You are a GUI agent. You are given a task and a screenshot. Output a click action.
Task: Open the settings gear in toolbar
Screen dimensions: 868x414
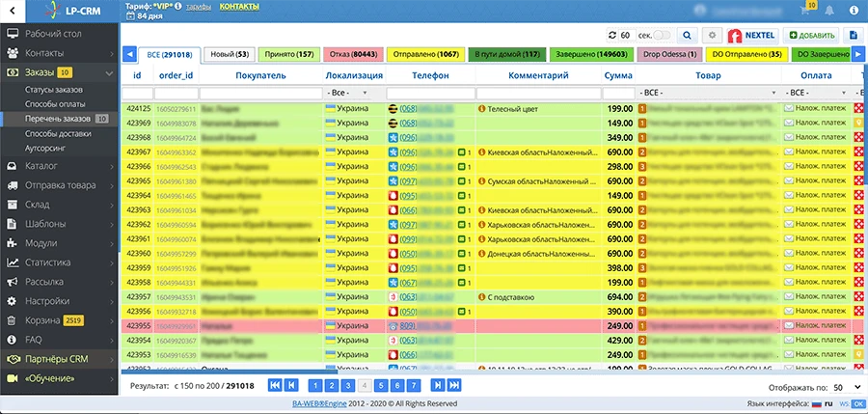[713, 36]
